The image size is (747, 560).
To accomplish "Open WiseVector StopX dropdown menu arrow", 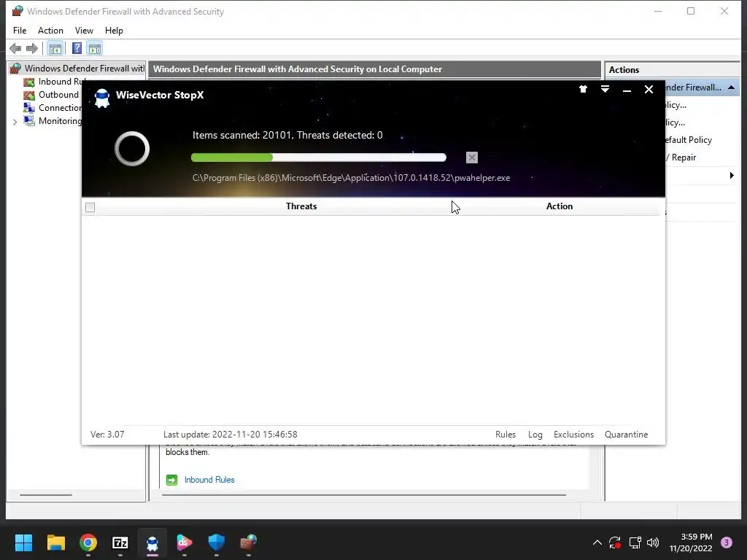I will coord(605,89).
